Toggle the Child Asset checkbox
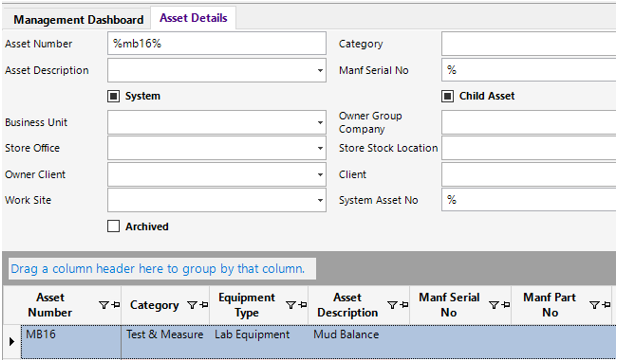This screenshot has height=360, width=618. tap(447, 96)
